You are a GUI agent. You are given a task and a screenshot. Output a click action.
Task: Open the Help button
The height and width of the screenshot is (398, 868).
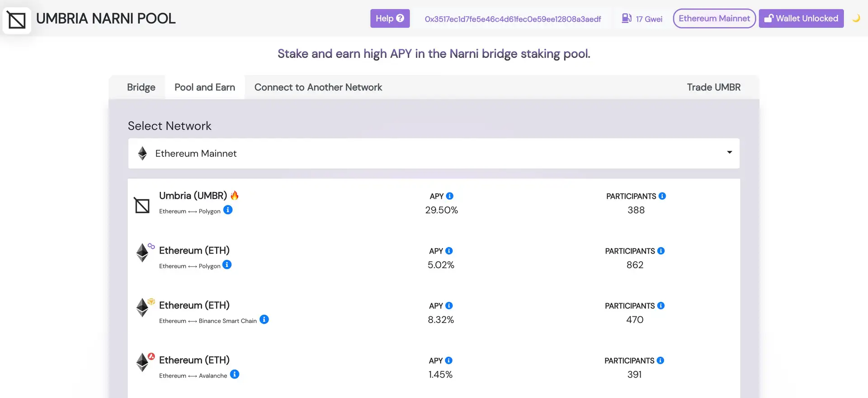(390, 19)
